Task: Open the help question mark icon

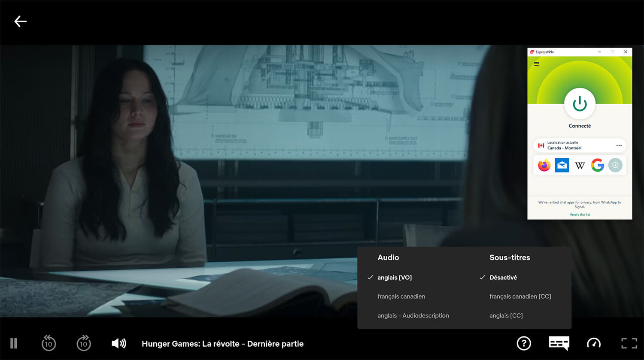Action: pyautogui.click(x=524, y=343)
